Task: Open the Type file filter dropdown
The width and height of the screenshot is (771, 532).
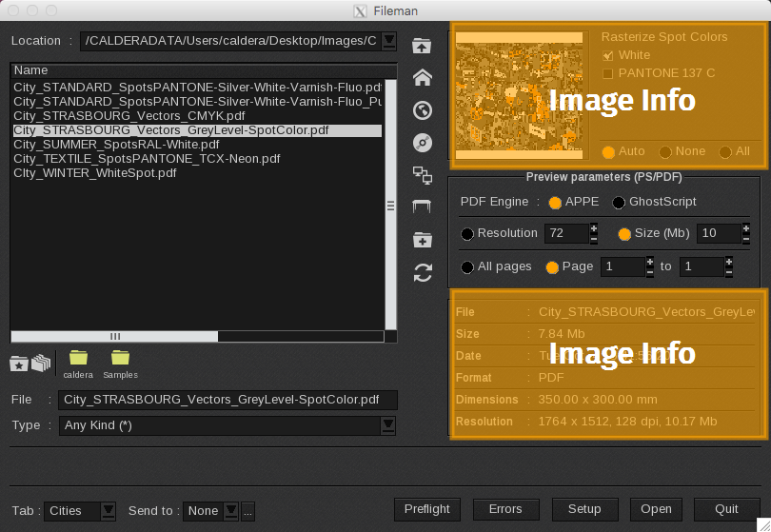Action: click(387, 424)
